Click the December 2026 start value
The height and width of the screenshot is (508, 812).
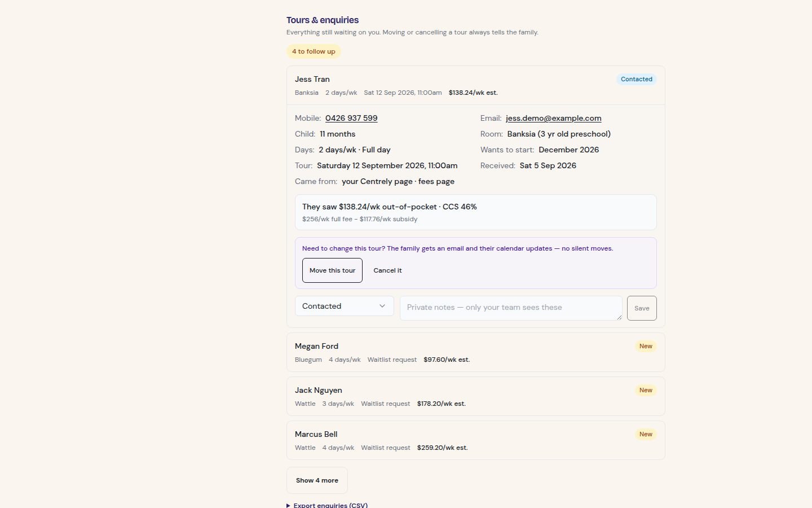coord(569,150)
